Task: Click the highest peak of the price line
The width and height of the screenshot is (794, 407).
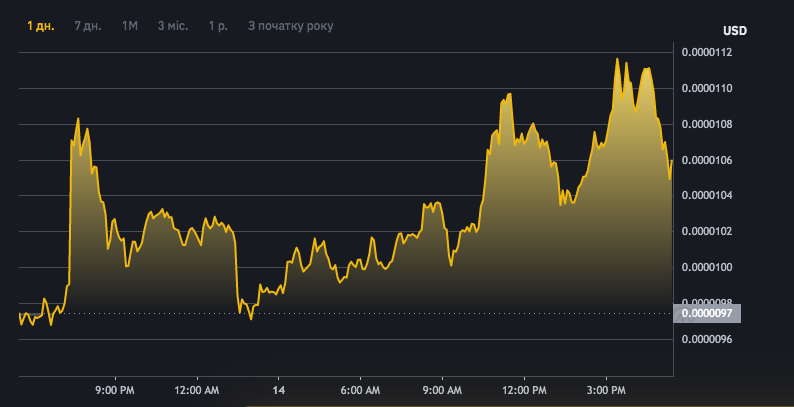Action: click(617, 59)
